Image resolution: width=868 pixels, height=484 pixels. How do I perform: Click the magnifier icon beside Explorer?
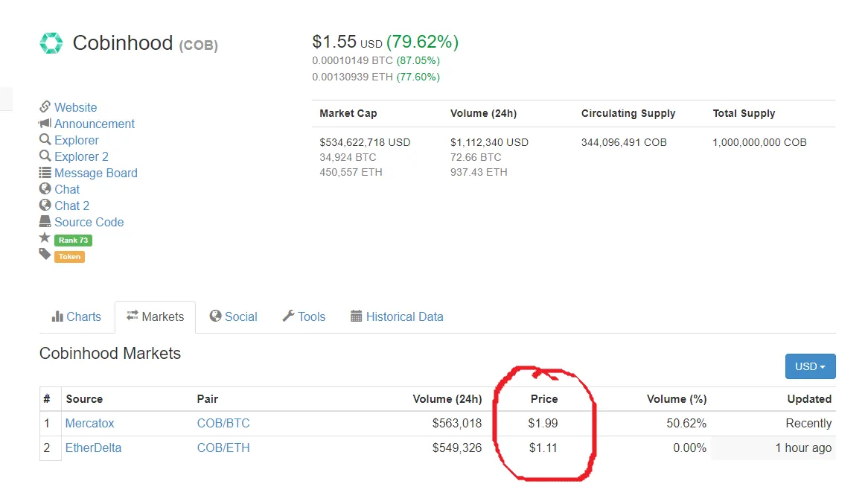coord(45,139)
